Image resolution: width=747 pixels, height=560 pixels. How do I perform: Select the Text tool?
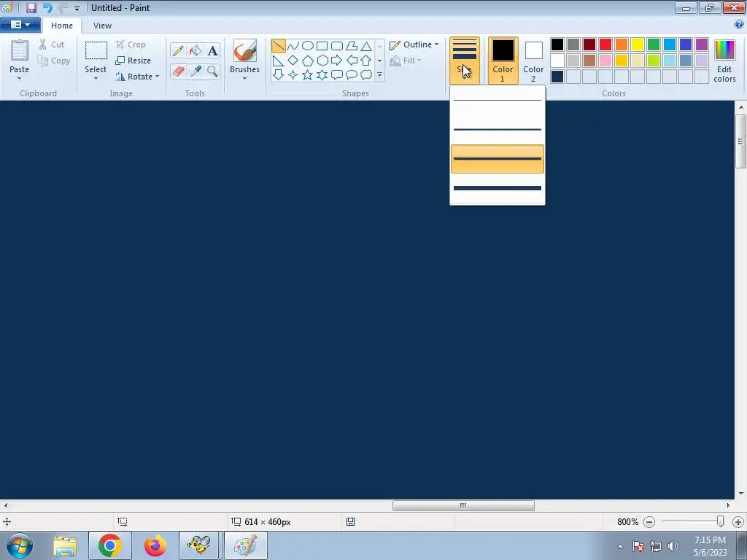tap(212, 50)
